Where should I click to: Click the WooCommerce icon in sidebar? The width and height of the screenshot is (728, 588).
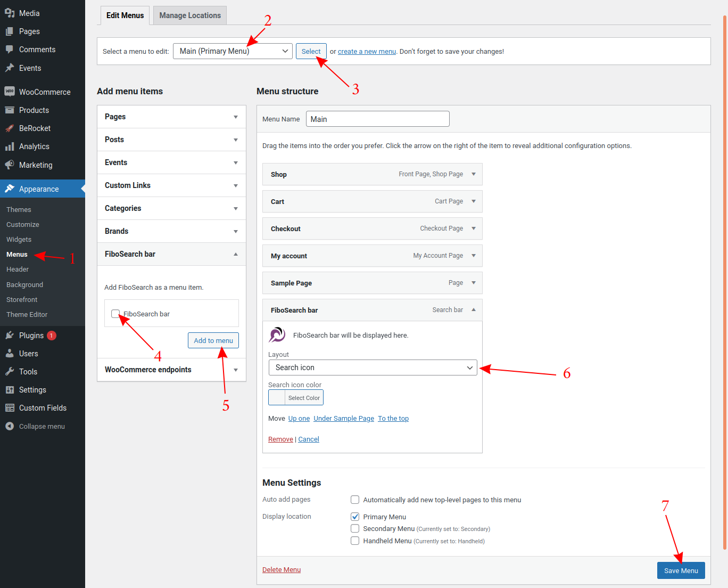point(10,92)
